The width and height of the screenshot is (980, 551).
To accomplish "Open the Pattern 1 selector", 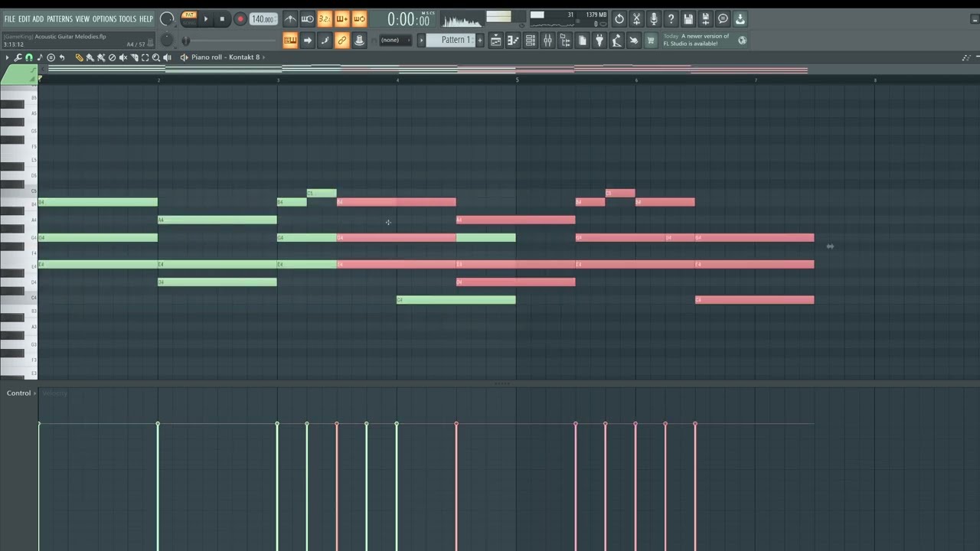I will coord(456,40).
